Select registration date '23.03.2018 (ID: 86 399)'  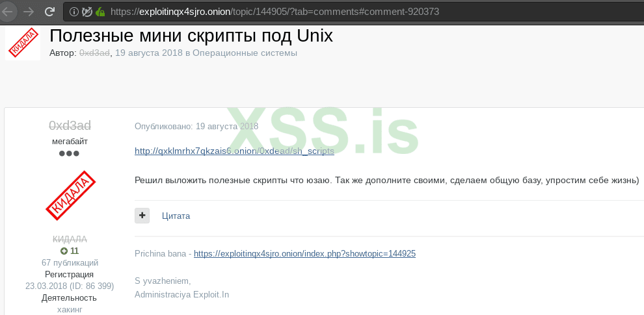70,286
